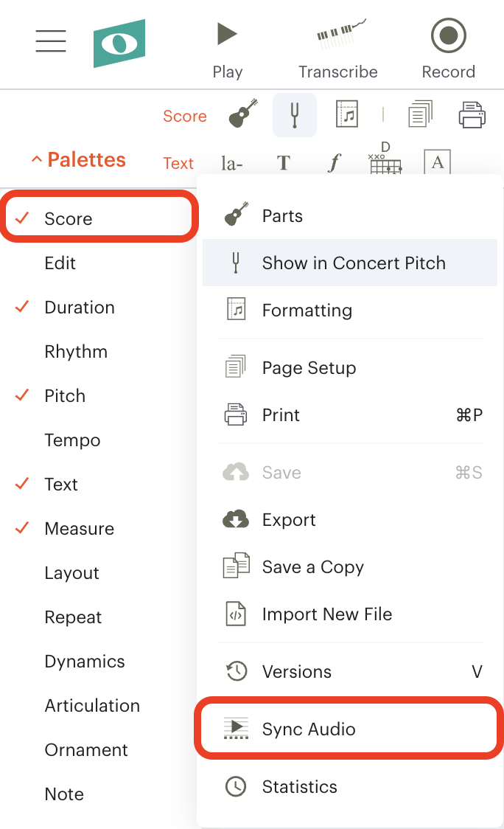Image resolution: width=504 pixels, height=829 pixels.
Task: Select Sync Audio from the menu
Action: coord(349,729)
